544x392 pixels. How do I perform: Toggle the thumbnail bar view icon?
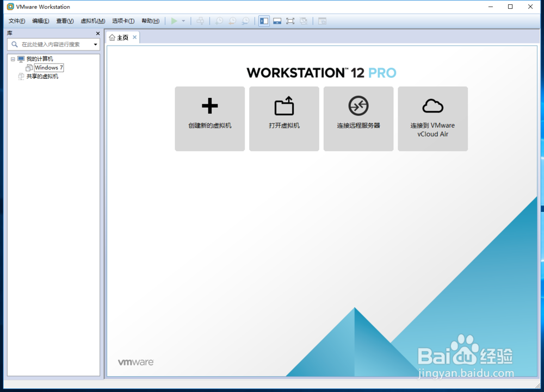[x=277, y=21]
